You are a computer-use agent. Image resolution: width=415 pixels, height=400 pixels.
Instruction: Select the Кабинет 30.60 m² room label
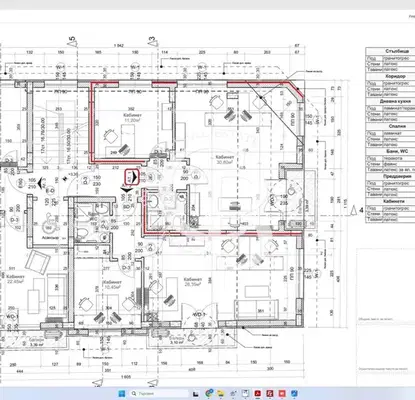click(225, 159)
